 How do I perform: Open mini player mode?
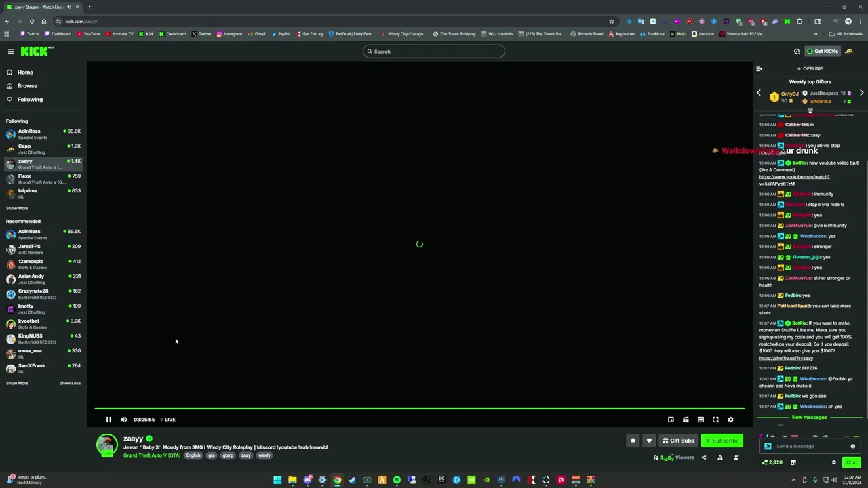(671, 420)
